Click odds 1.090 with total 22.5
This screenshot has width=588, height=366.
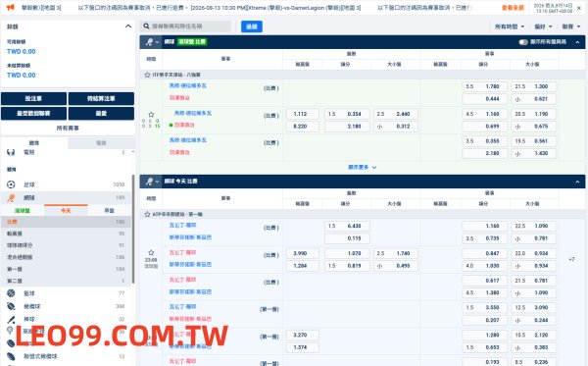pyautogui.click(x=533, y=226)
